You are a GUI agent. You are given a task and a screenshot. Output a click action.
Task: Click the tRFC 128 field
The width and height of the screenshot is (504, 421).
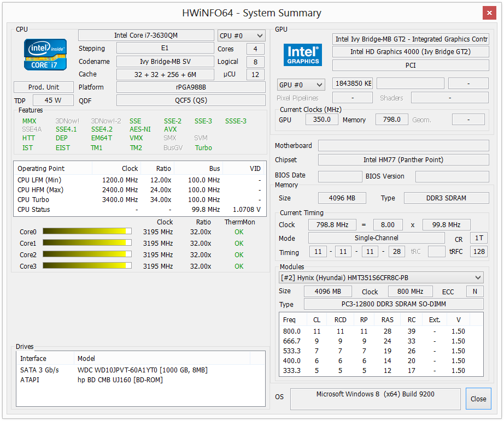point(479,251)
